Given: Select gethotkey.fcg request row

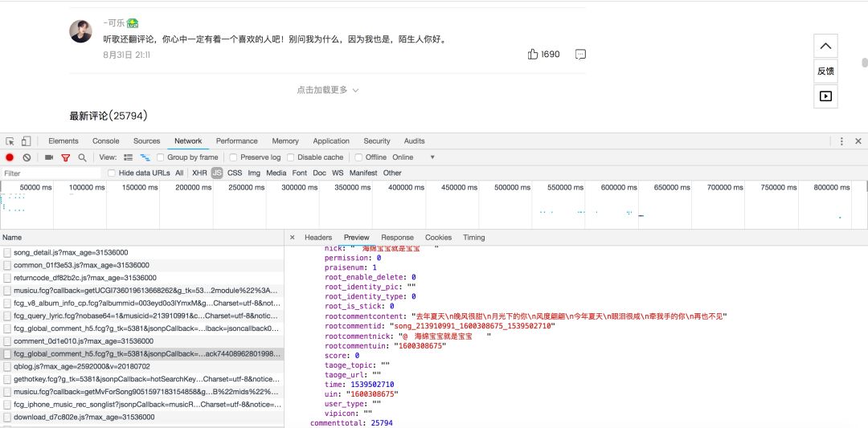Looking at the screenshot, I should coord(141,379).
